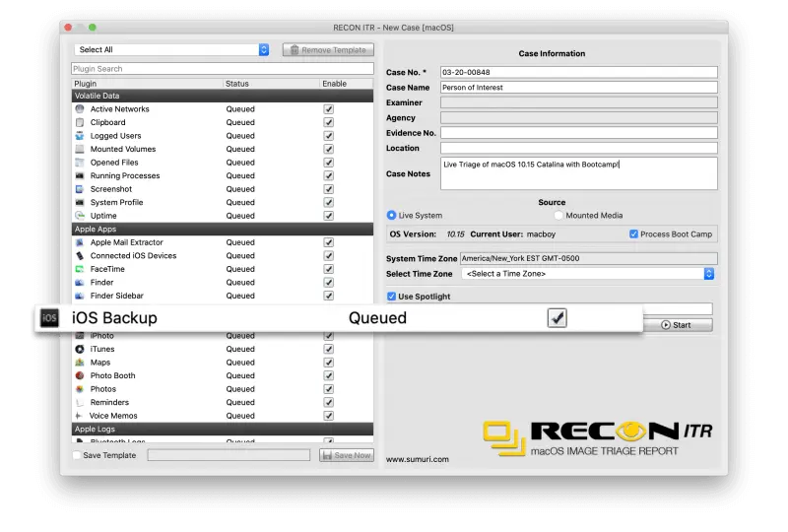Click the Apple Mail Extractor icon
This screenshot has width=788, height=532.
point(80,242)
